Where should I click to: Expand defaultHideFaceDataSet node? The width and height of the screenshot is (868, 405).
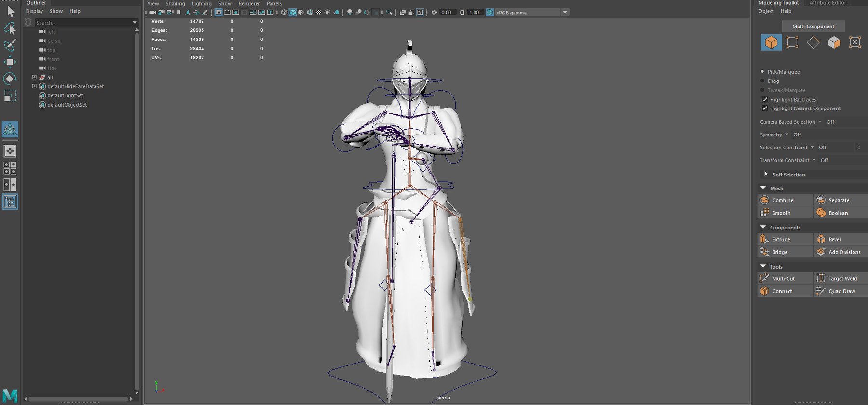coord(34,86)
